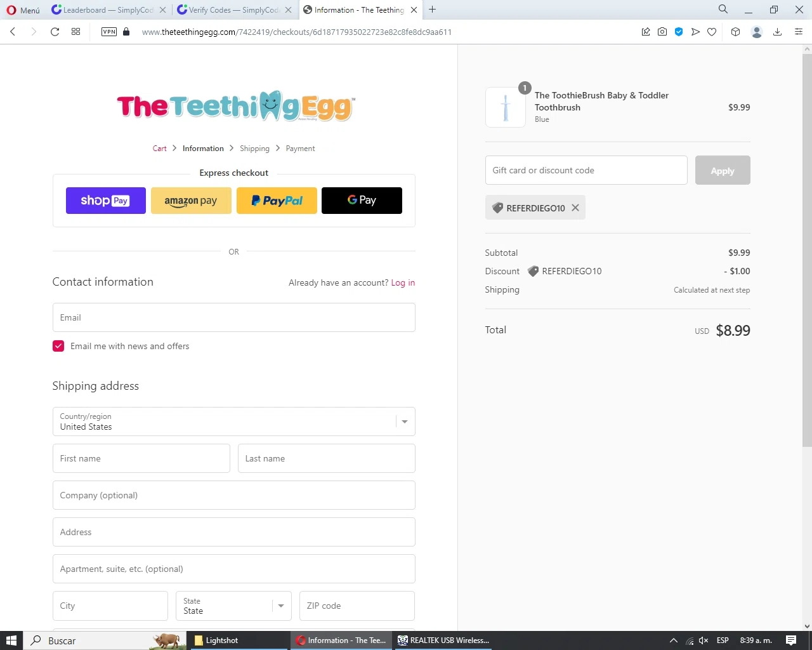Open the notification center icon
812x650 pixels.
[791, 640]
